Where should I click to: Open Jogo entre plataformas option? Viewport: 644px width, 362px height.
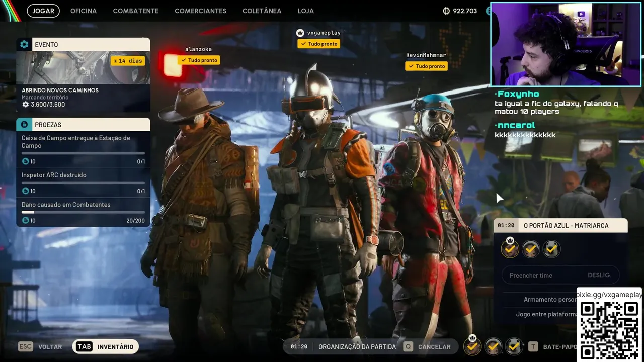(x=546, y=314)
